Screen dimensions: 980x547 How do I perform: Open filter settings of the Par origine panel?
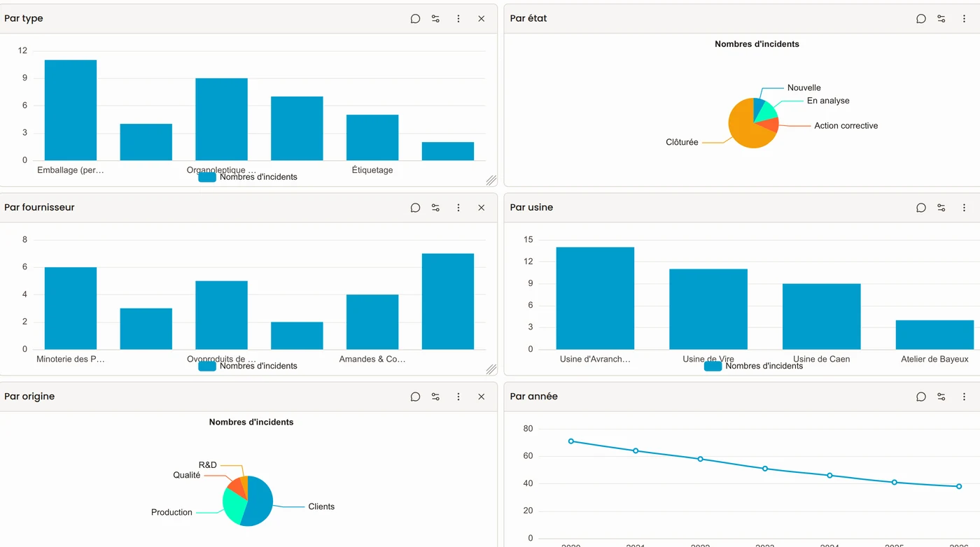(435, 397)
